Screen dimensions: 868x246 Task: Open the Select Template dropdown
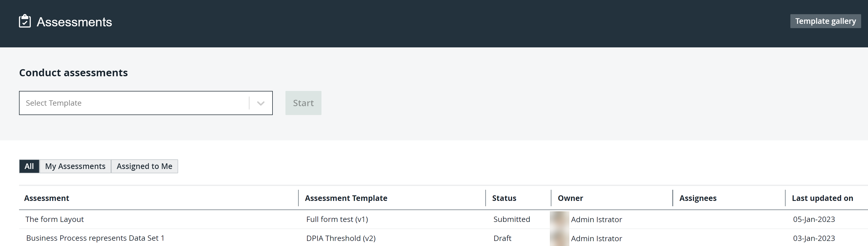[135, 103]
